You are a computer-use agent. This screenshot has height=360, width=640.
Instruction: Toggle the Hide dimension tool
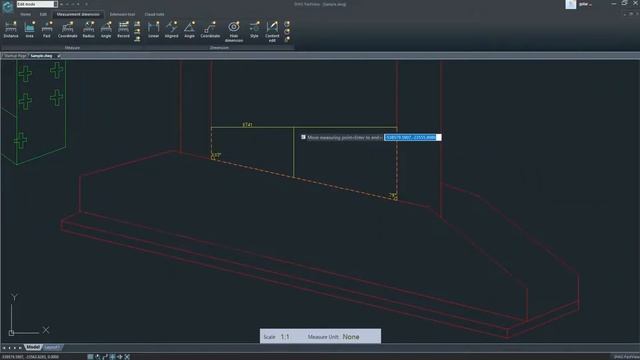click(234, 31)
